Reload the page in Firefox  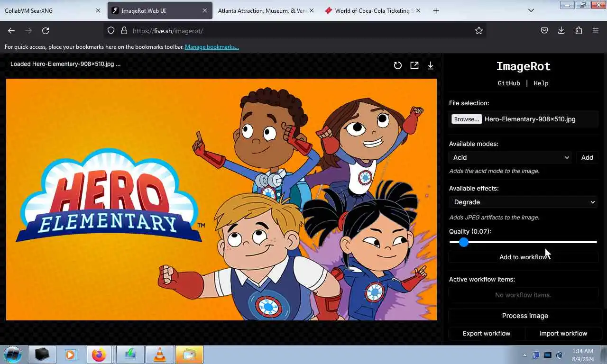46,30
